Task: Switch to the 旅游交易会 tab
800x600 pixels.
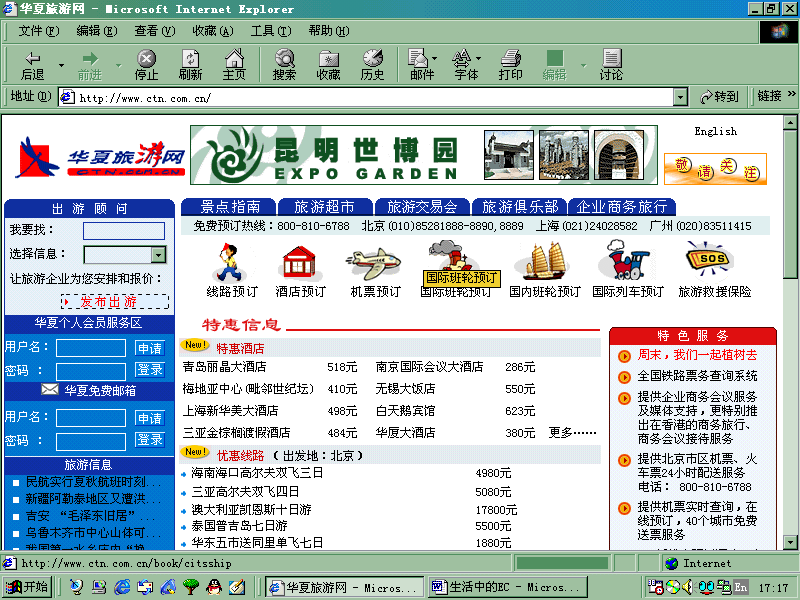Action: pos(422,207)
